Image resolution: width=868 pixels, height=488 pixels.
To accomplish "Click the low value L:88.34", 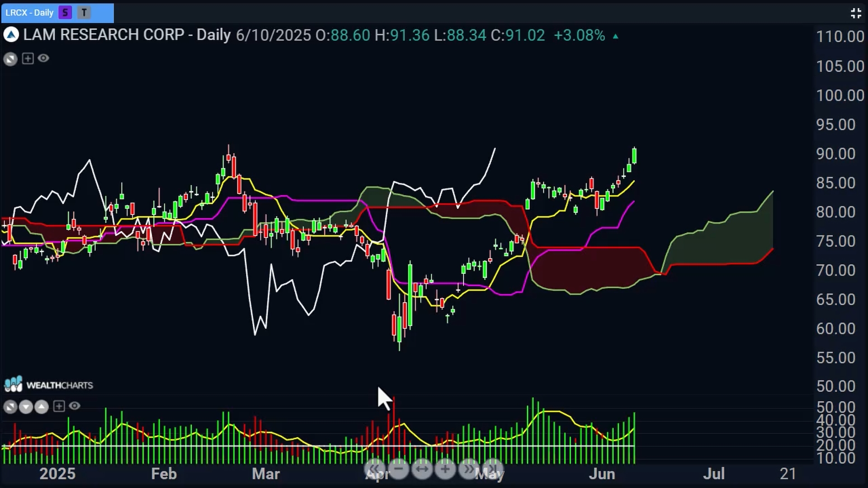I will click(x=460, y=35).
